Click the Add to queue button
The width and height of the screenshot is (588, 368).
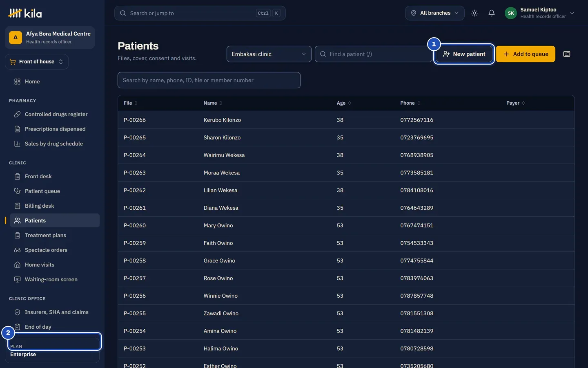coord(526,54)
